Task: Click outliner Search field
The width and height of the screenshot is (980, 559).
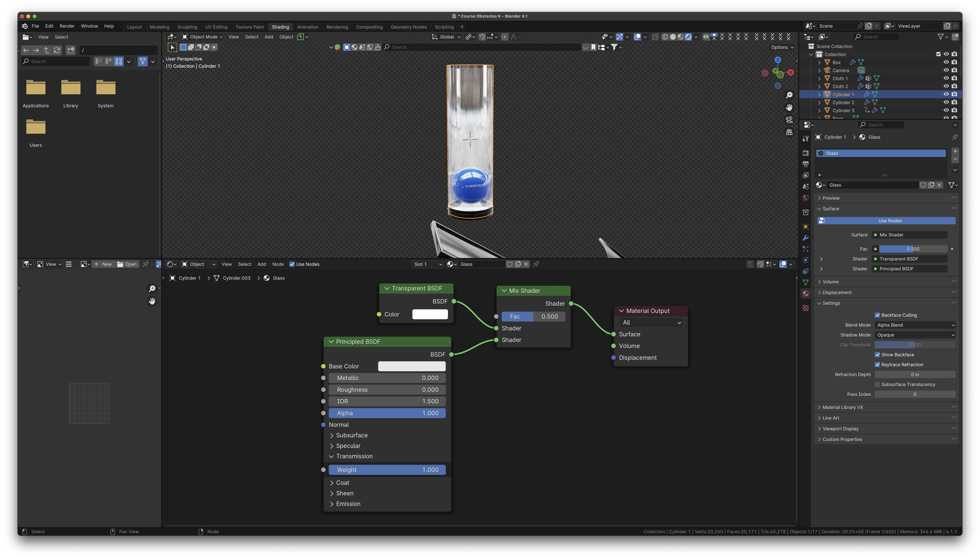Action: [876, 37]
